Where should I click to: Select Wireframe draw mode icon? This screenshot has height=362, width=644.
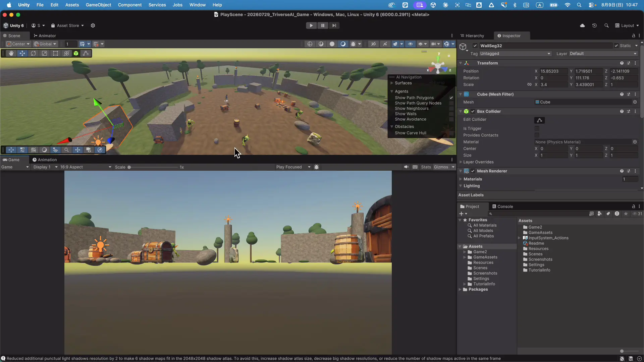[310, 44]
